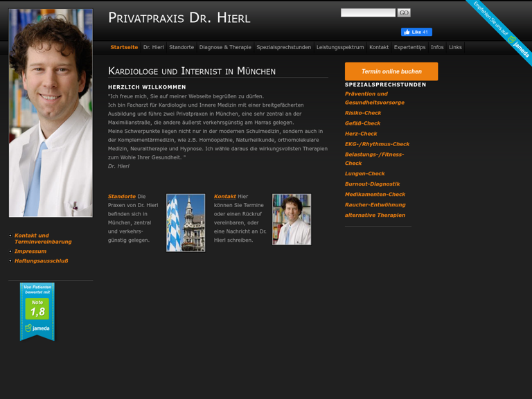Image resolution: width=532 pixels, height=399 pixels.
Task: Follow the Standorte text link in content
Action: coord(122,197)
